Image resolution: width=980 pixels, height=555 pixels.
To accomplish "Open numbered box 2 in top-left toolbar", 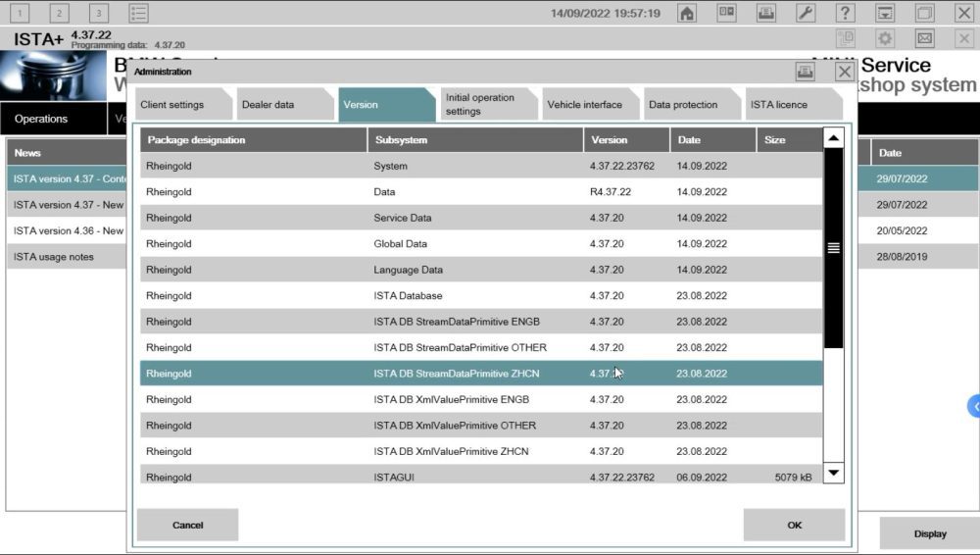I will click(60, 13).
